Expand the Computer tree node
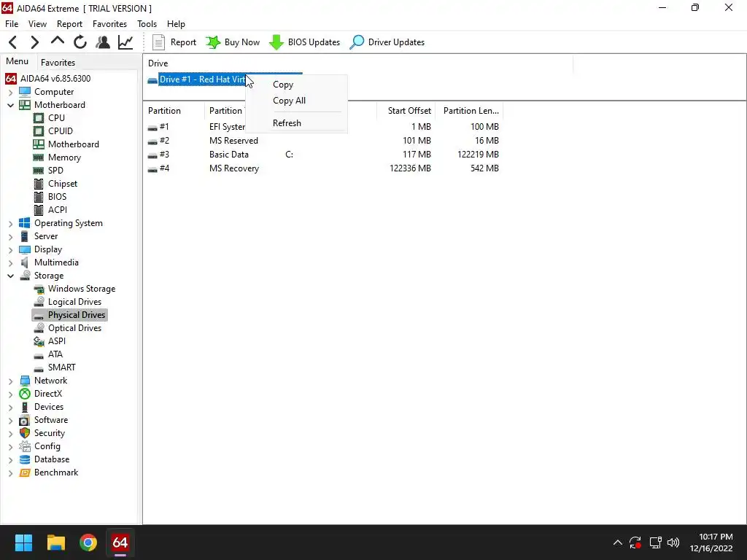Screen dimensions: 747x560 (10, 93)
